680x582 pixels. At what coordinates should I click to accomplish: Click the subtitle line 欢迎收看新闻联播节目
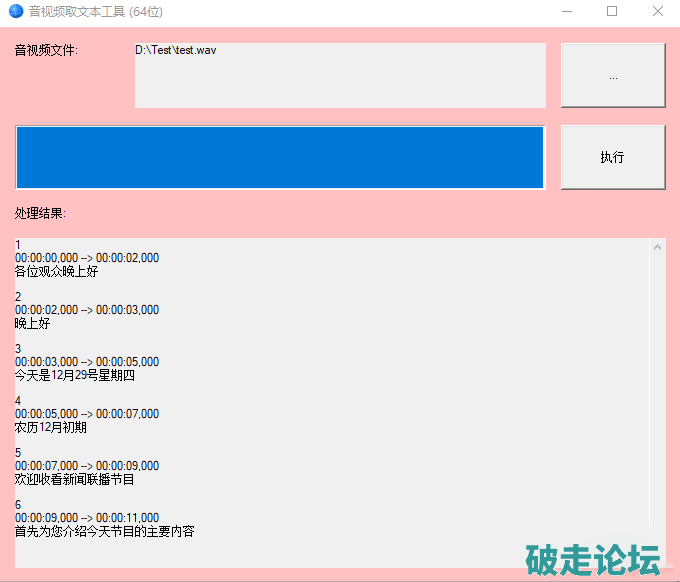point(75,479)
